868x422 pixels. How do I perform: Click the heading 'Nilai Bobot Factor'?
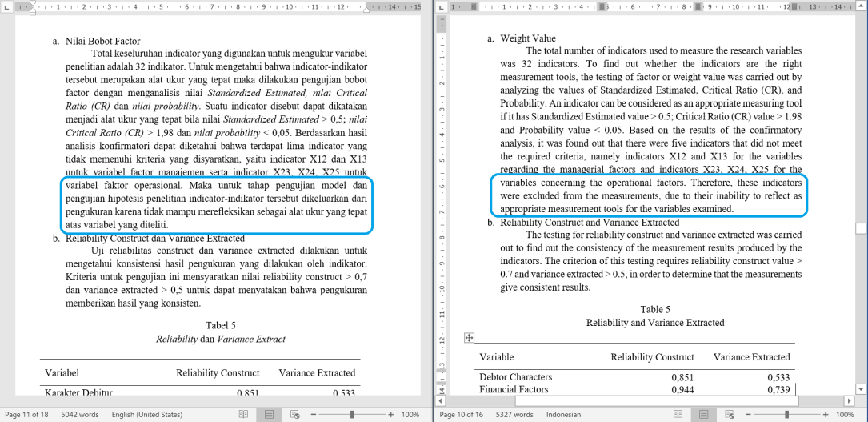pyautogui.click(x=103, y=41)
